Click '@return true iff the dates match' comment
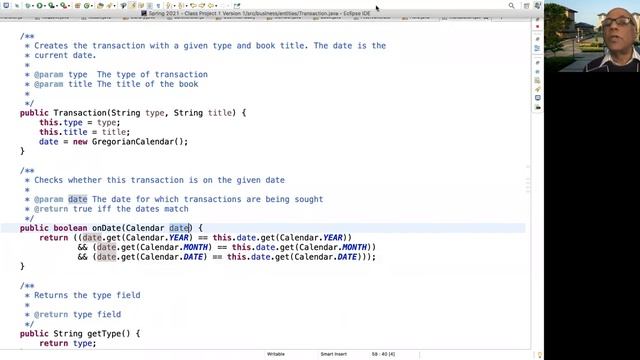 111,209
